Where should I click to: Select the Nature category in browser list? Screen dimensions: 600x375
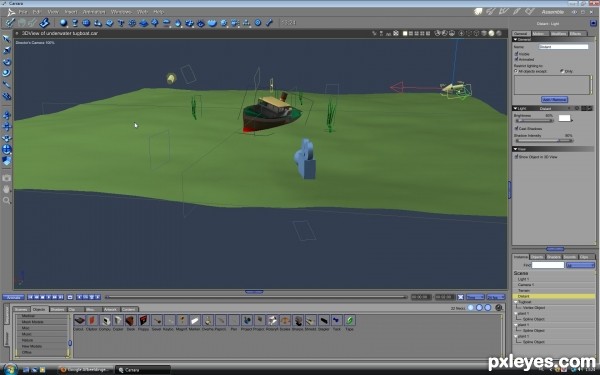pyautogui.click(x=42, y=340)
